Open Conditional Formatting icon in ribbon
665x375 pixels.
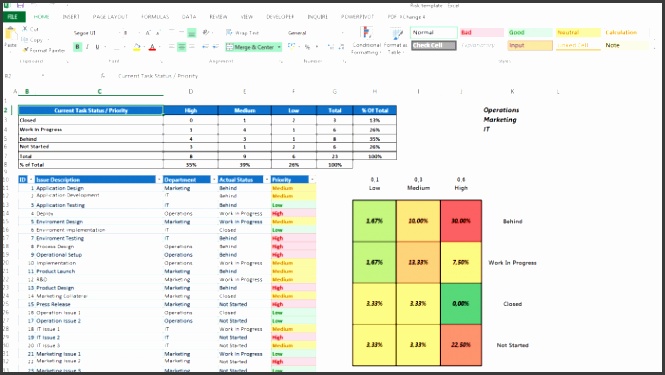click(366, 33)
